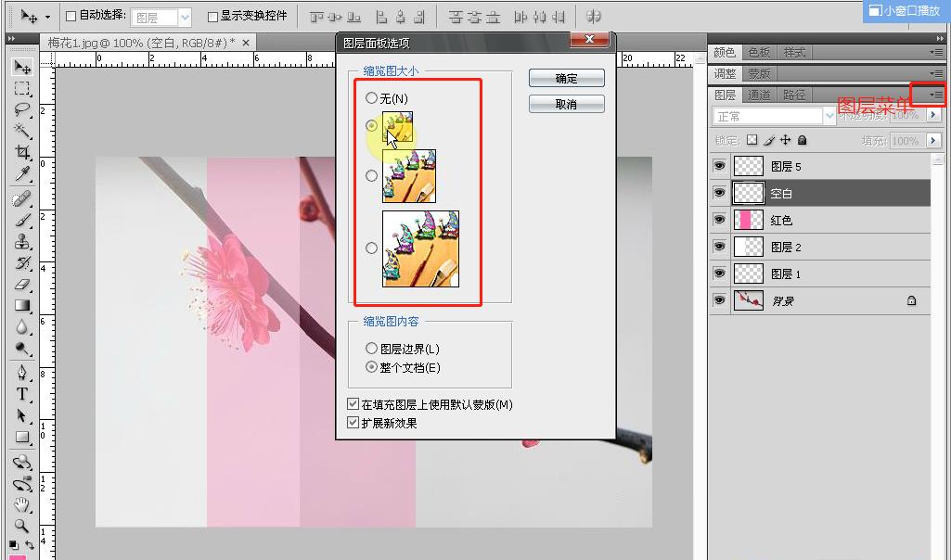This screenshot has width=951, height=560.
Task: Open the layers panel menu
Action: 936,95
